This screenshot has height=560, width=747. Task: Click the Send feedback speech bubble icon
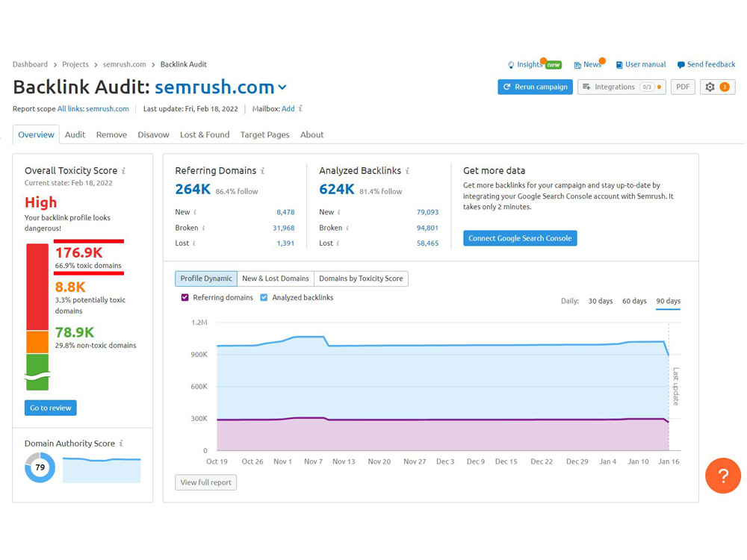click(681, 65)
